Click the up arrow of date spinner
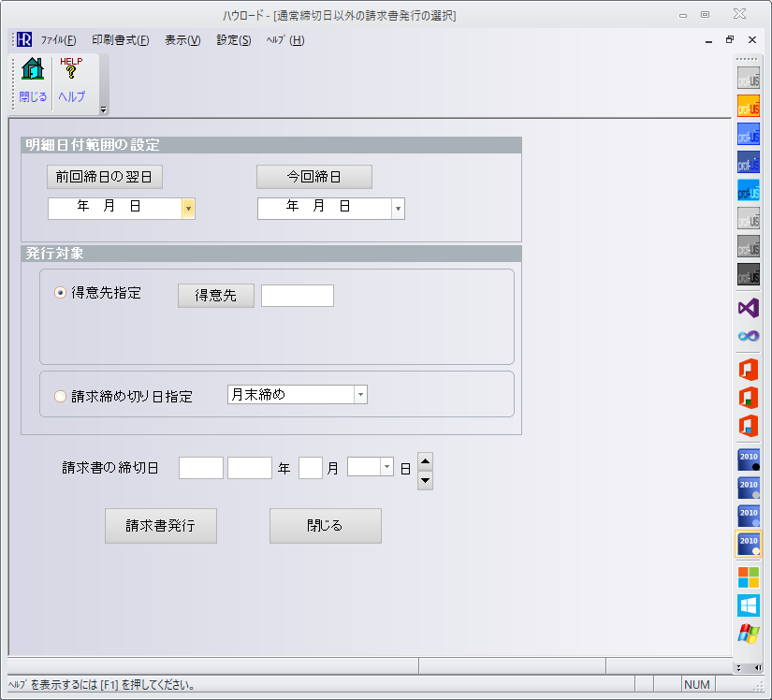This screenshot has width=772, height=700. 425,460
